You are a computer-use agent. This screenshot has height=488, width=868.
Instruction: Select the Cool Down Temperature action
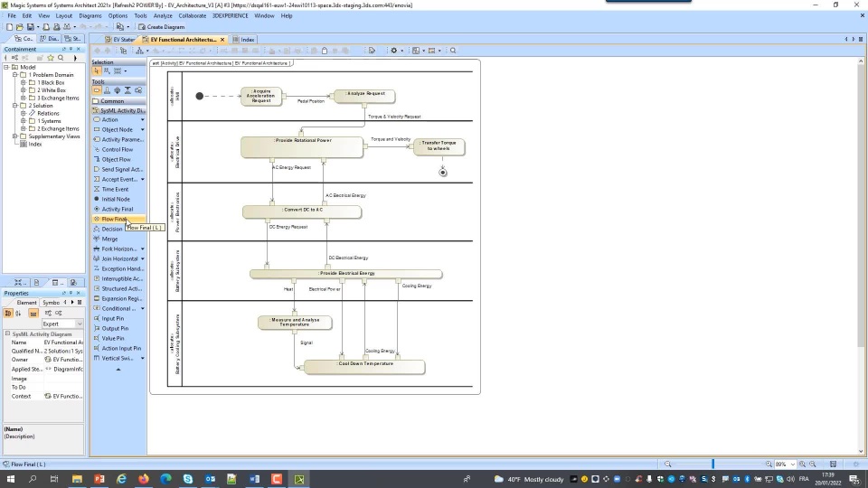pyautogui.click(x=364, y=367)
